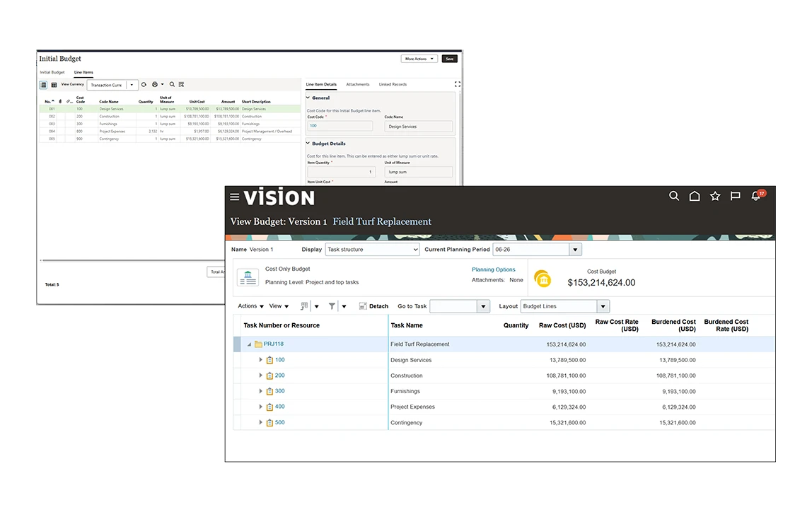Click the refresh icon in Initial Budget toolbar

(x=144, y=84)
